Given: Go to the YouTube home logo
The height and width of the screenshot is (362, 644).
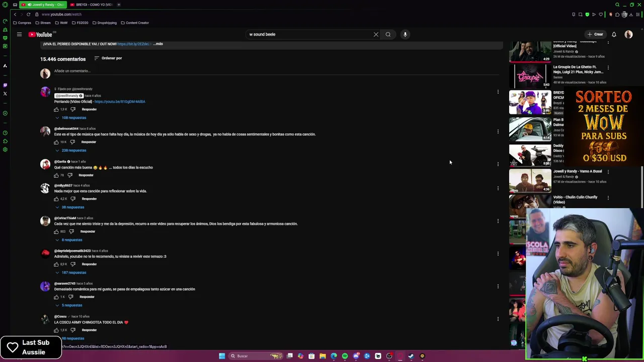Looking at the screenshot, I should pos(40,34).
